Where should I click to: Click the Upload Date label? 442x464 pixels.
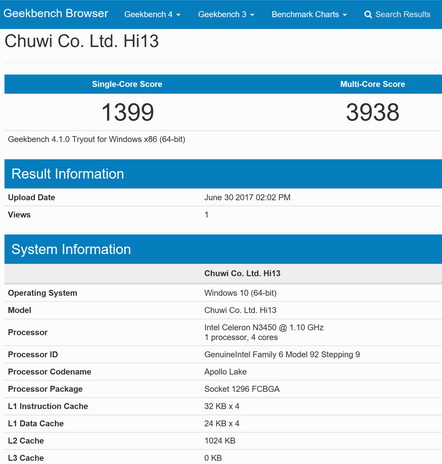pos(31,197)
